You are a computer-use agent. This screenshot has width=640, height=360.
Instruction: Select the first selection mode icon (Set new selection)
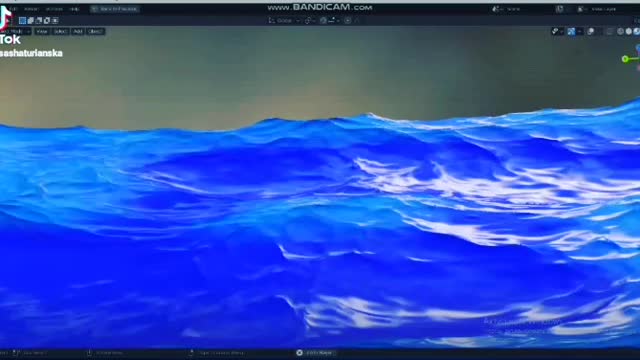tap(22, 20)
